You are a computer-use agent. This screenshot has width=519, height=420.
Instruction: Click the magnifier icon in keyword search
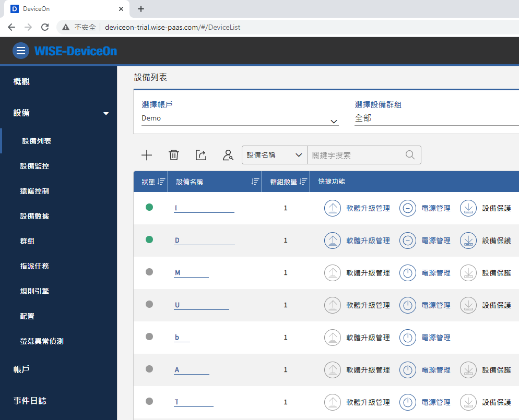coord(410,155)
